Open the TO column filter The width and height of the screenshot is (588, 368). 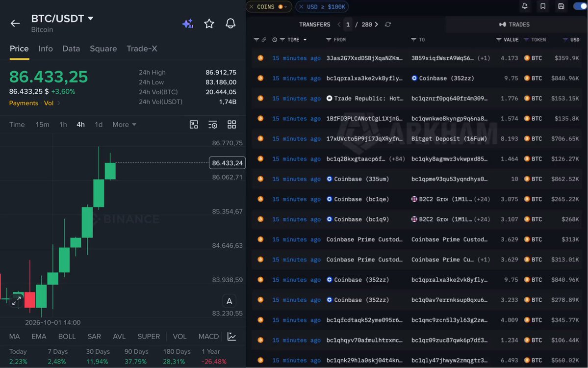coord(413,40)
